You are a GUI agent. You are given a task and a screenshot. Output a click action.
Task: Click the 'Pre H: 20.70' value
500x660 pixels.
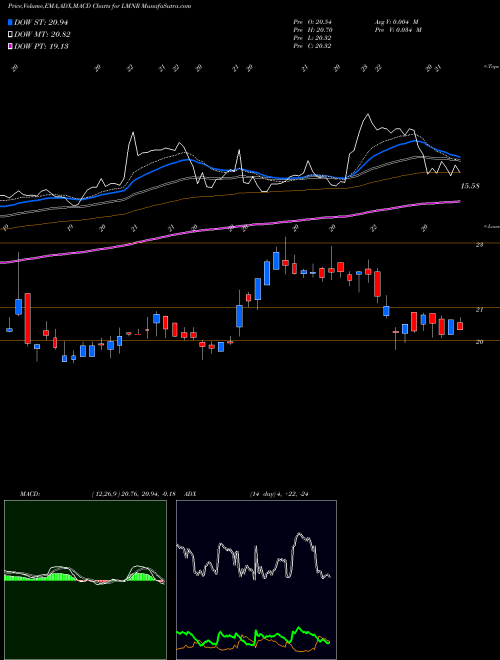pos(312,30)
